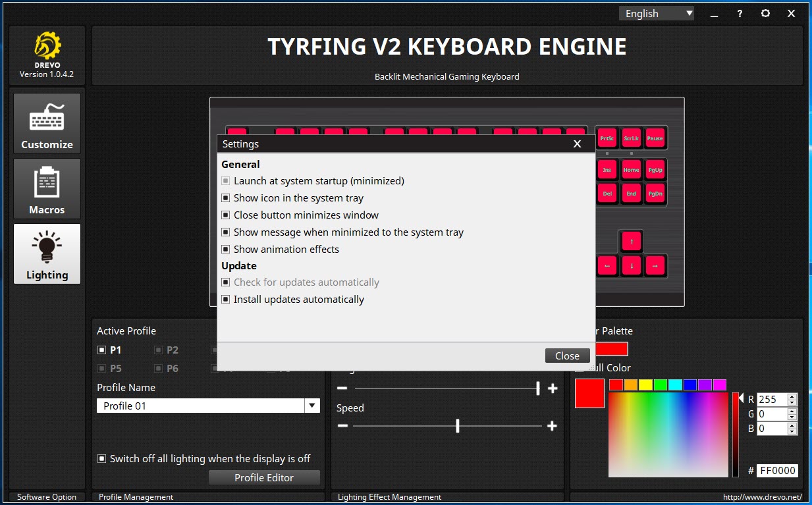The width and height of the screenshot is (812, 505).
Task: Pick the orange preset color swatch
Action: [x=631, y=385]
